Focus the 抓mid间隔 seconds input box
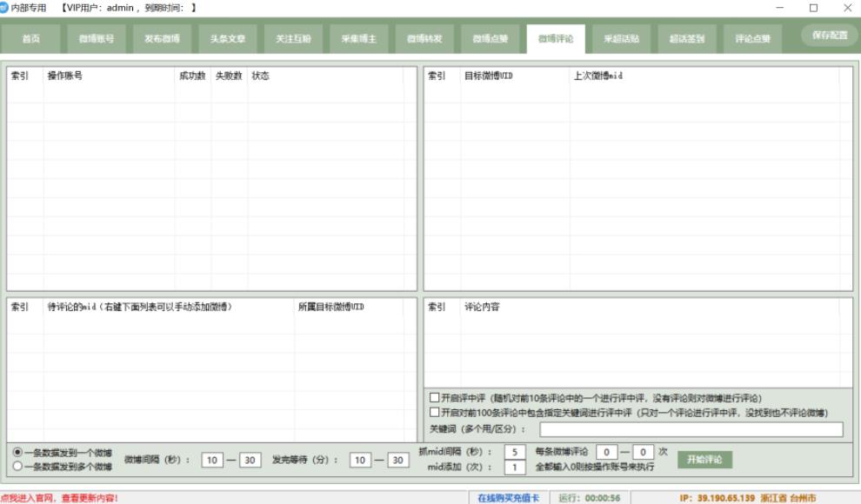Screen dimensions: 861x504 click(x=515, y=452)
